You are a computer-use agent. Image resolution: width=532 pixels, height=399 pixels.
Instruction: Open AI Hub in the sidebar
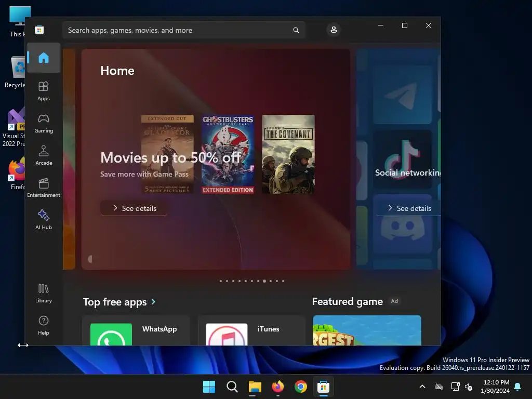coord(44,220)
